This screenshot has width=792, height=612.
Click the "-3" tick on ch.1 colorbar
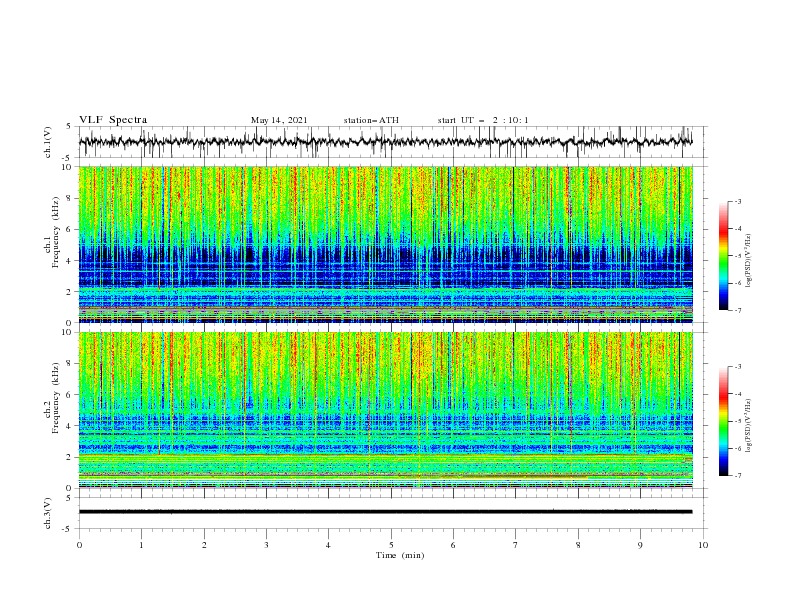pos(737,201)
